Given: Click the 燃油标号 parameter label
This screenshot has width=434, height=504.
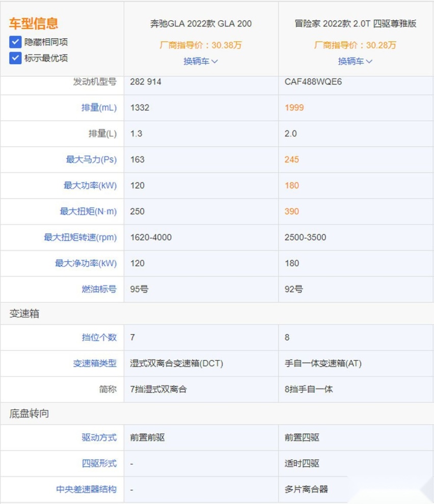Looking at the screenshot, I should point(99,289).
